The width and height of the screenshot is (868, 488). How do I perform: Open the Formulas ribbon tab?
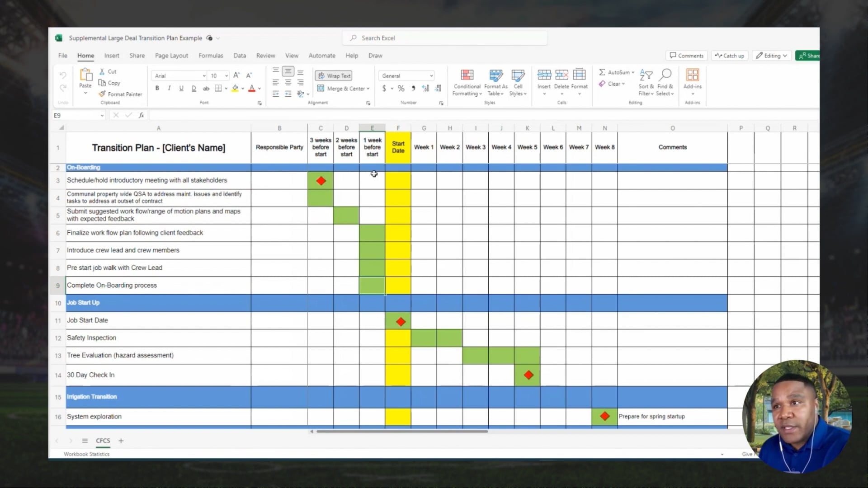coord(211,56)
